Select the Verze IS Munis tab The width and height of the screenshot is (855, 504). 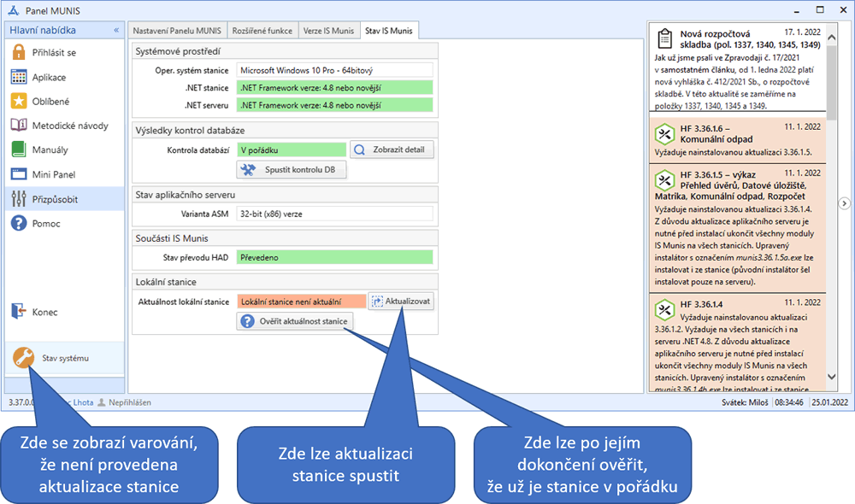[x=328, y=30]
